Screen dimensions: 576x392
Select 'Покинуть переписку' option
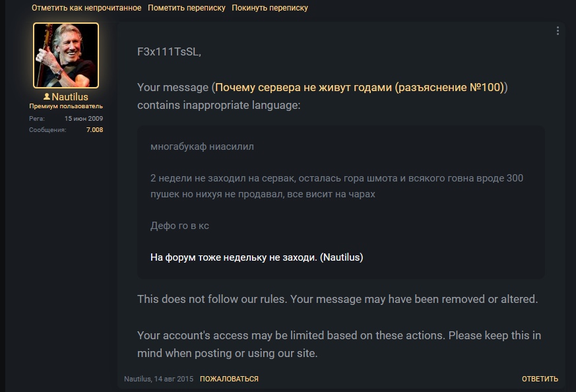click(270, 8)
